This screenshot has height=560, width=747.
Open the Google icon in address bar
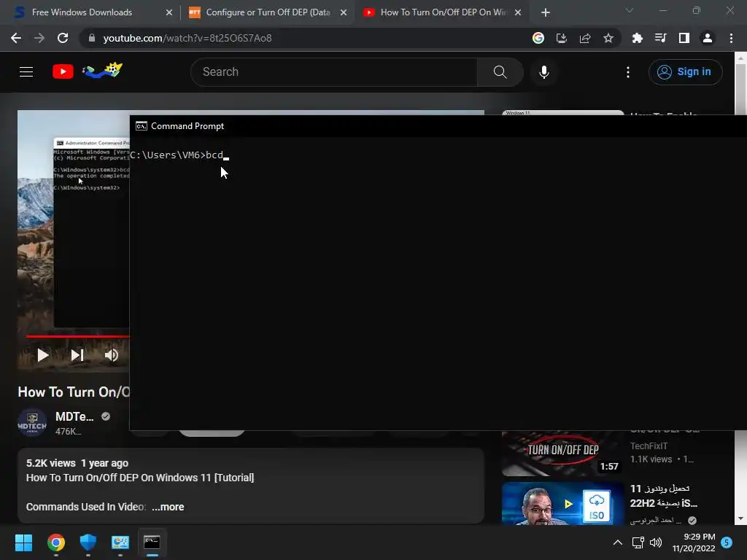538,38
